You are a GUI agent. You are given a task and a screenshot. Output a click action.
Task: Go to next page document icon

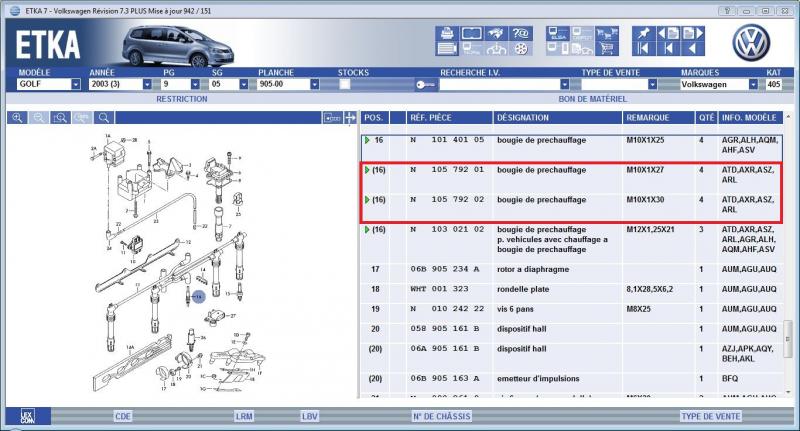pyautogui.click(x=693, y=34)
